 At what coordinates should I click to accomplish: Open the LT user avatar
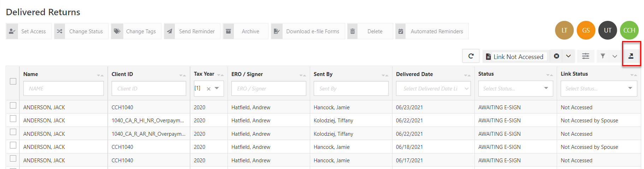[x=565, y=30]
